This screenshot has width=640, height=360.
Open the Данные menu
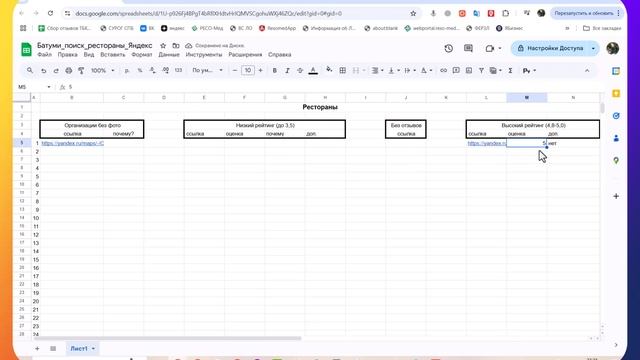[x=169, y=55]
